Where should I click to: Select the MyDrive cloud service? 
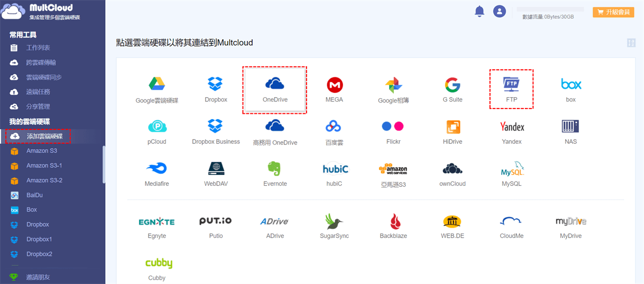point(570,221)
